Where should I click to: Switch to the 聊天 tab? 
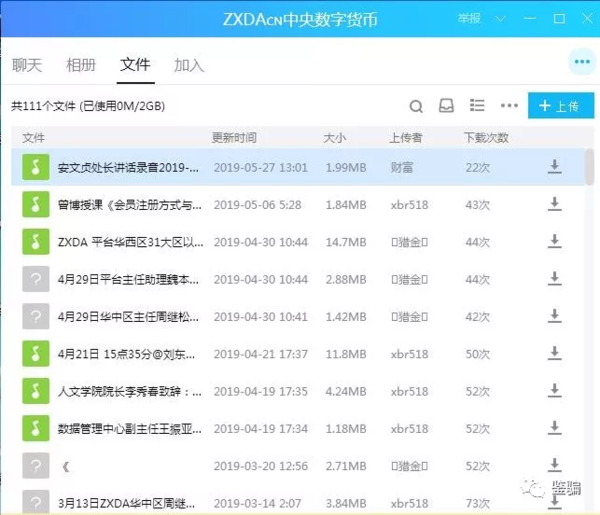coord(27,66)
